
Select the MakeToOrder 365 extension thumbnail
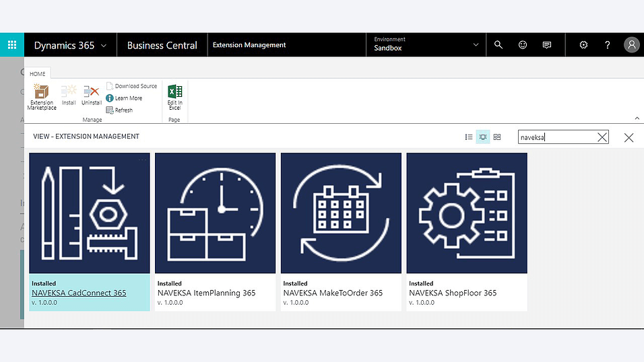(341, 213)
